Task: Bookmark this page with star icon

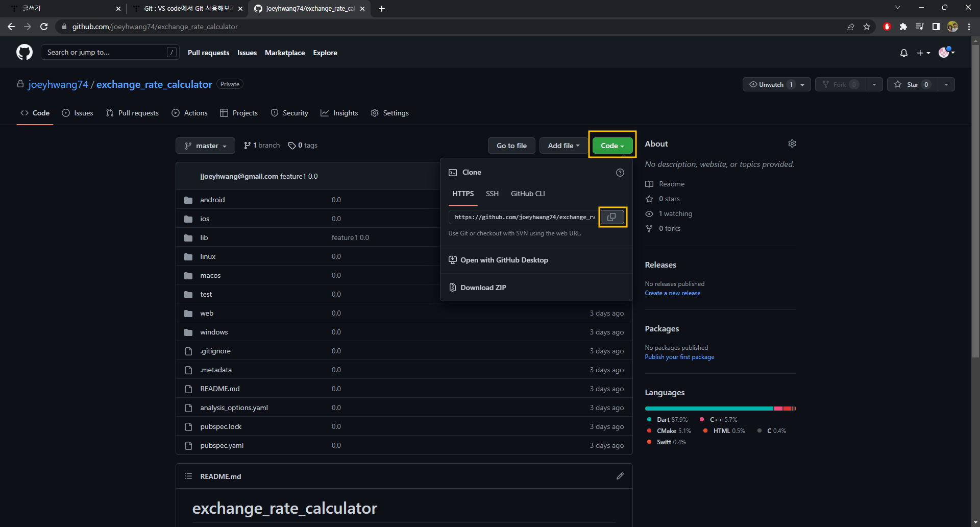Action: pyautogui.click(x=867, y=27)
